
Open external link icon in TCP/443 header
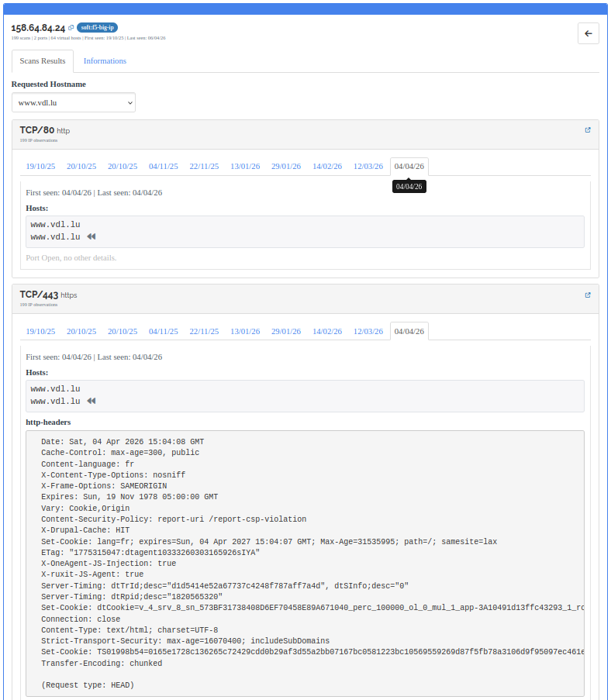[x=587, y=295]
